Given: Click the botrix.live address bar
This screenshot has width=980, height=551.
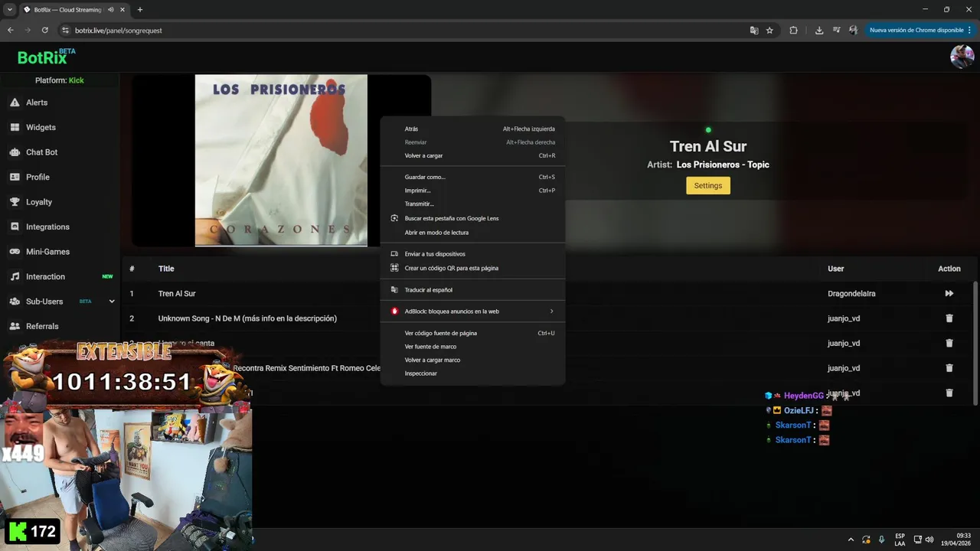Looking at the screenshot, I should (x=406, y=31).
